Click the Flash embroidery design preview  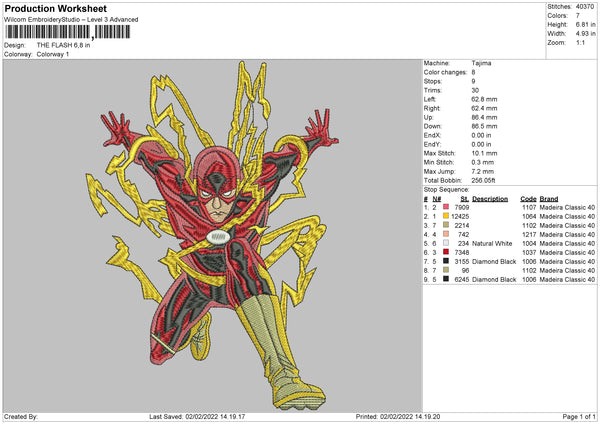[x=213, y=235]
